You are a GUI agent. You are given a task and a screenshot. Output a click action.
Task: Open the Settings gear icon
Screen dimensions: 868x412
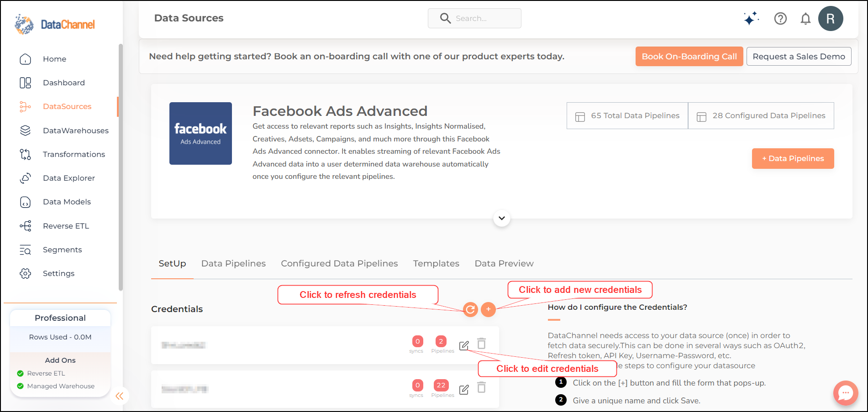tap(26, 273)
